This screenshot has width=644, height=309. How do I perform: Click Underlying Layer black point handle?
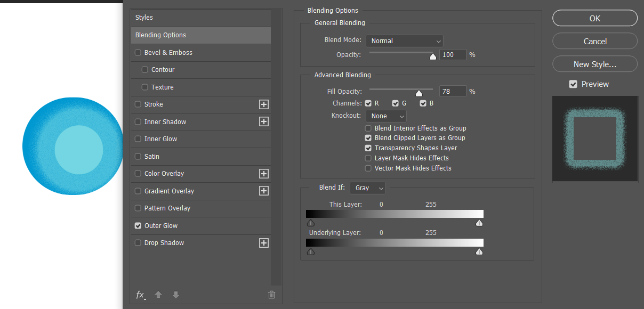[x=311, y=251]
